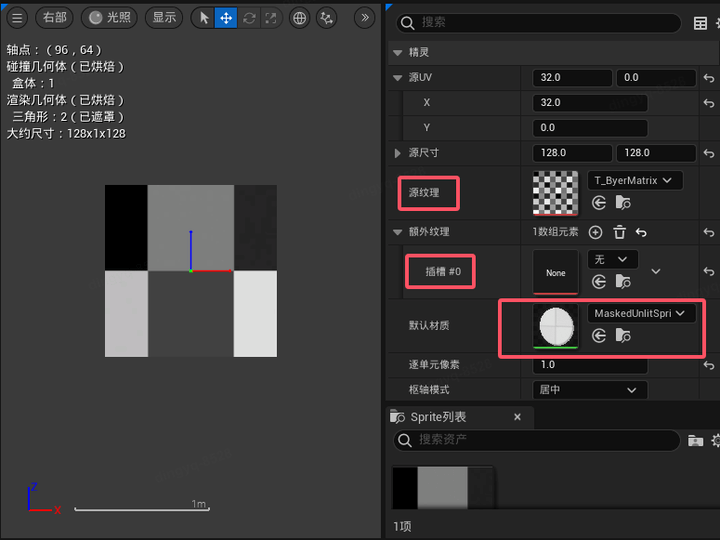The height and width of the screenshot is (540, 720).
Task: Browse to 插槽 #0 asset
Action: point(623,281)
